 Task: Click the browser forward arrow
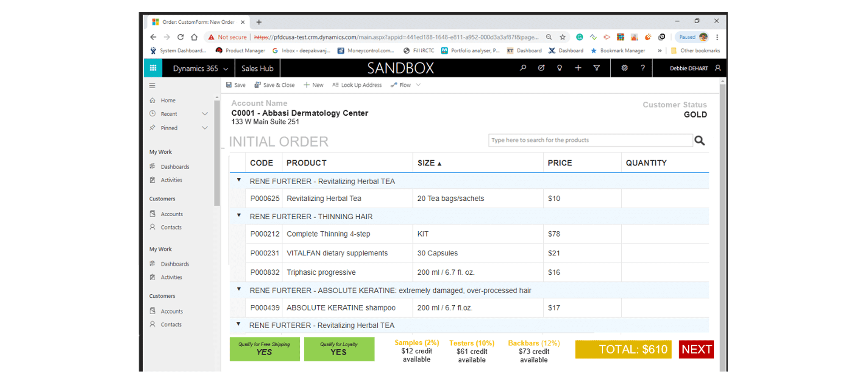167,37
